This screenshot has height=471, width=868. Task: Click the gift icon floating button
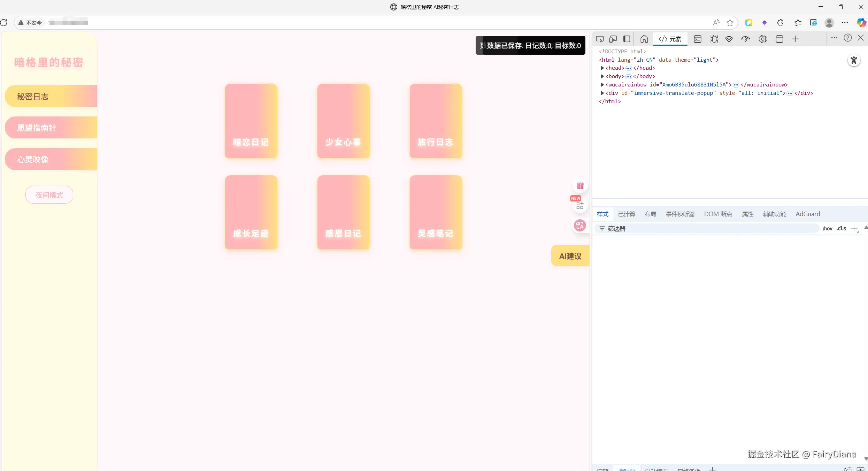[580, 185]
